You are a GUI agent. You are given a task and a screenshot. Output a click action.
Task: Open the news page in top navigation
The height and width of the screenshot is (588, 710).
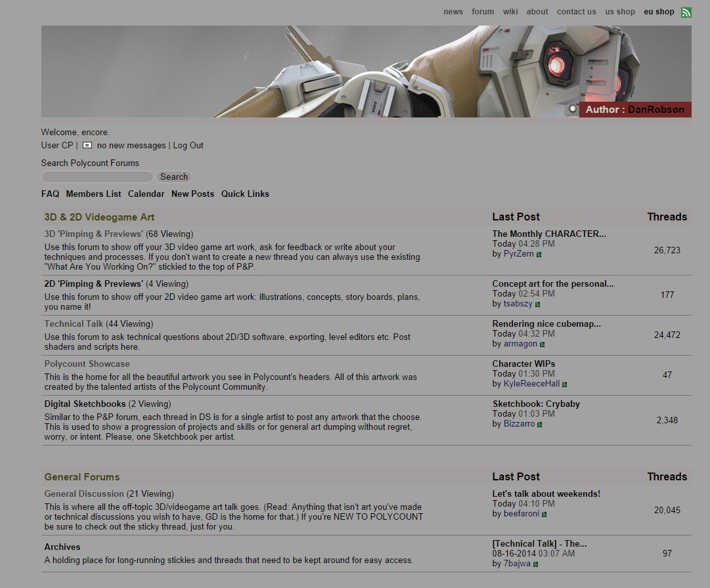point(453,12)
